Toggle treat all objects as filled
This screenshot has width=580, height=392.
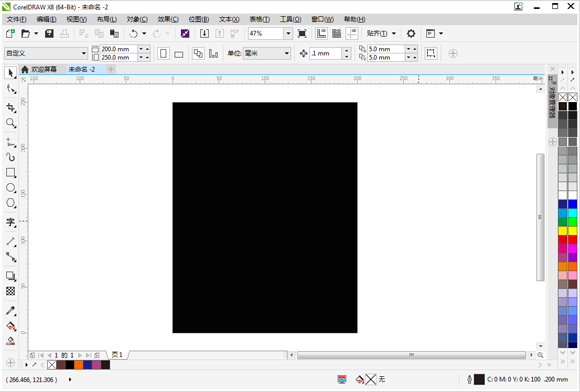coord(431,53)
